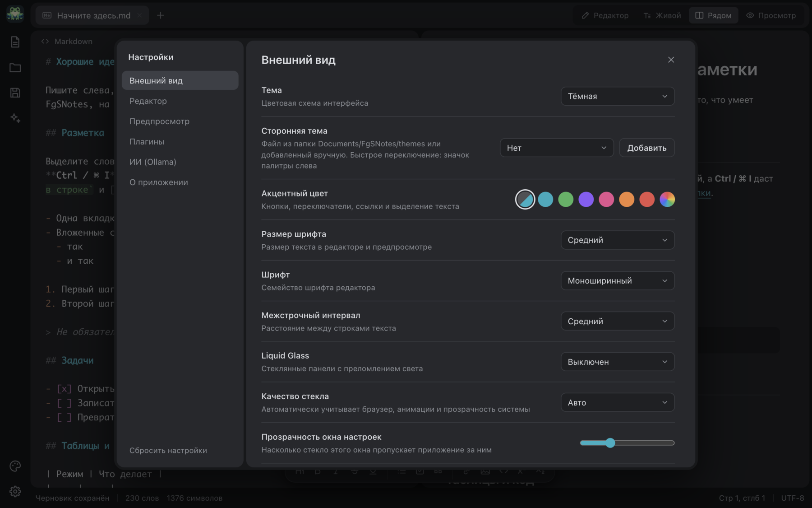The image size is (812, 508).
Task: Open Liquid Glass dropdown showing Выключен
Action: pos(618,362)
